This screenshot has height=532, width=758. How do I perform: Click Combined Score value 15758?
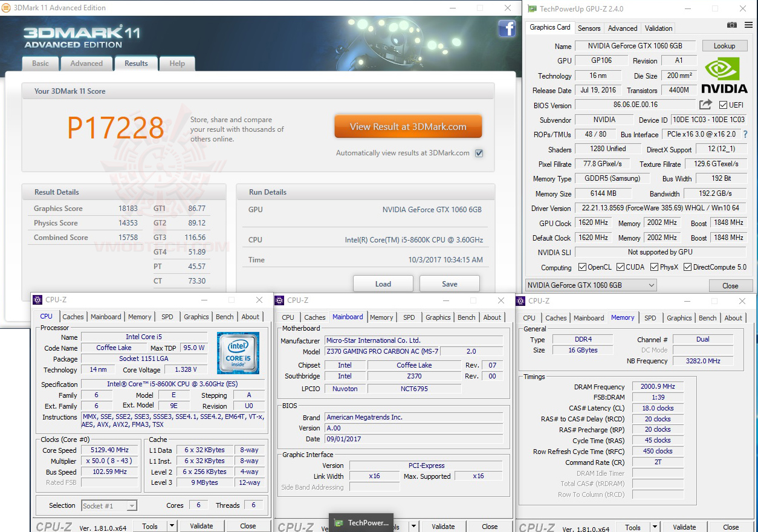[x=128, y=238]
